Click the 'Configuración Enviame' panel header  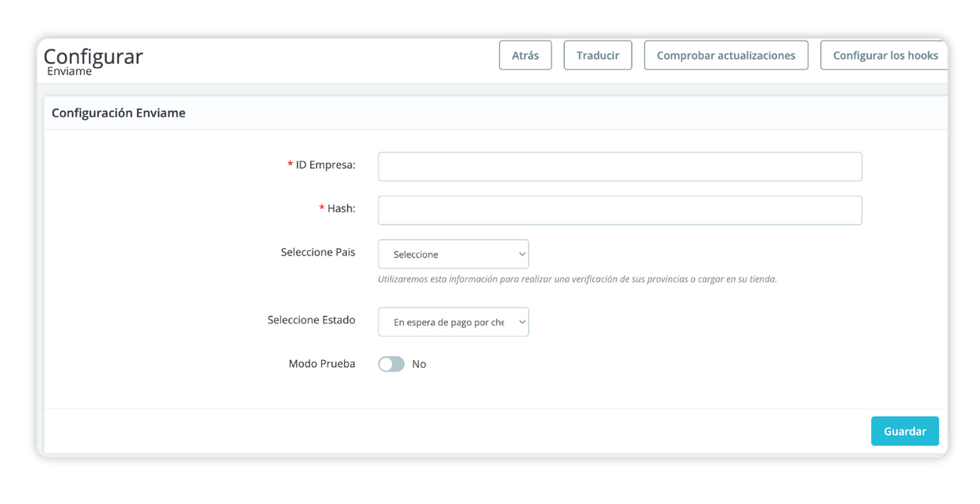tap(118, 113)
